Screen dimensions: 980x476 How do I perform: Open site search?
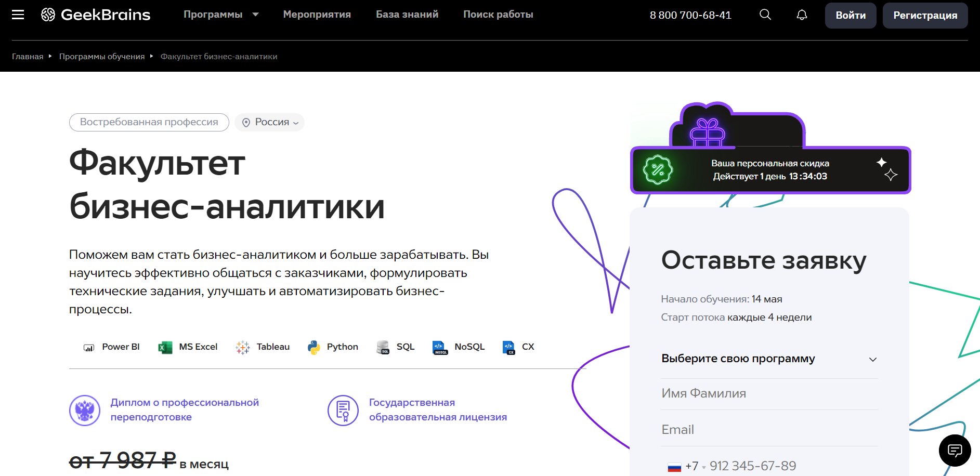tap(764, 15)
